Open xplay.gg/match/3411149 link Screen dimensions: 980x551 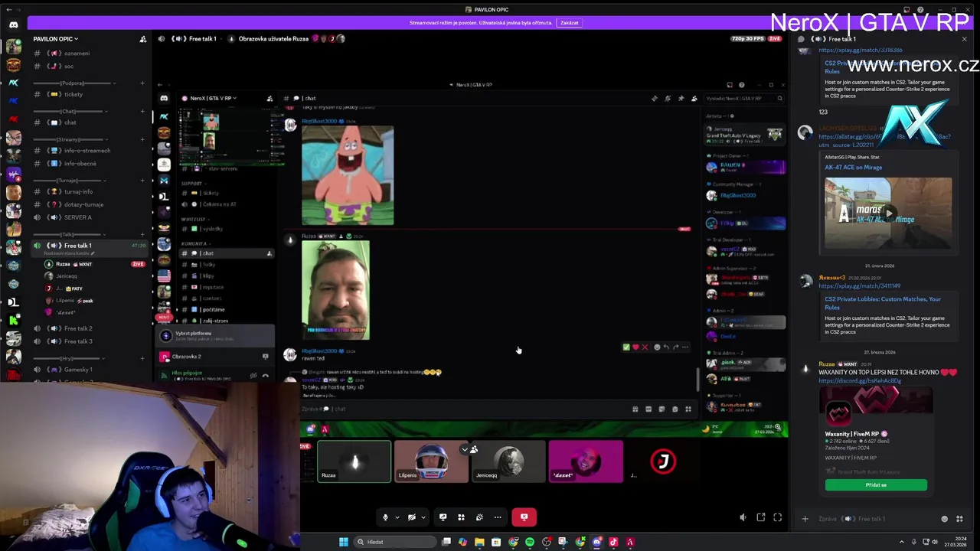point(859,286)
